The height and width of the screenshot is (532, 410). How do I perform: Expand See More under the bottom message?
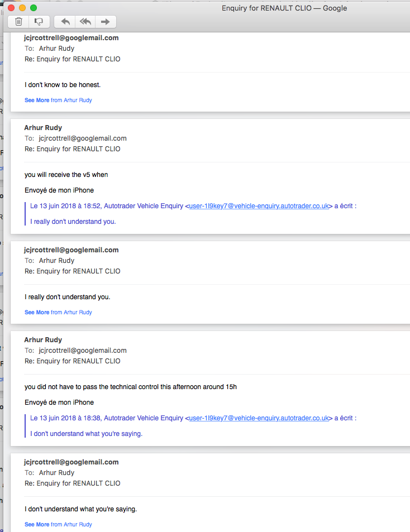(x=37, y=525)
